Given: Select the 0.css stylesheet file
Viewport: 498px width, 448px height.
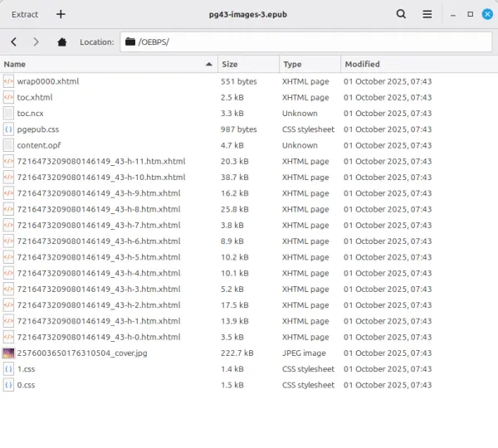Looking at the screenshot, I should 26,385.
